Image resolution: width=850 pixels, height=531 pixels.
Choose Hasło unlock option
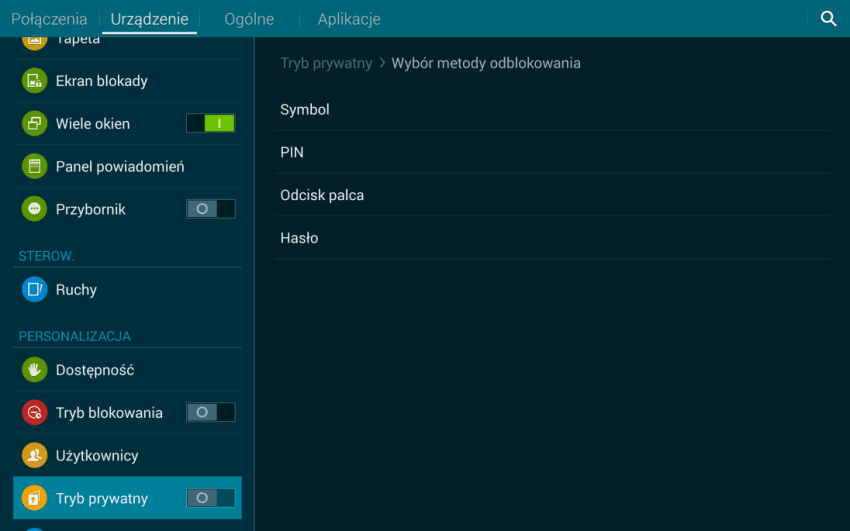pyautogui.click(x=299, y=238)
